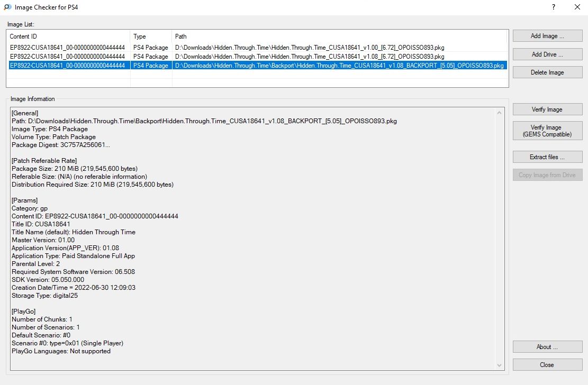Click the Category: gp line
This screenshot has height=385, width=588.
coord(30,208)
